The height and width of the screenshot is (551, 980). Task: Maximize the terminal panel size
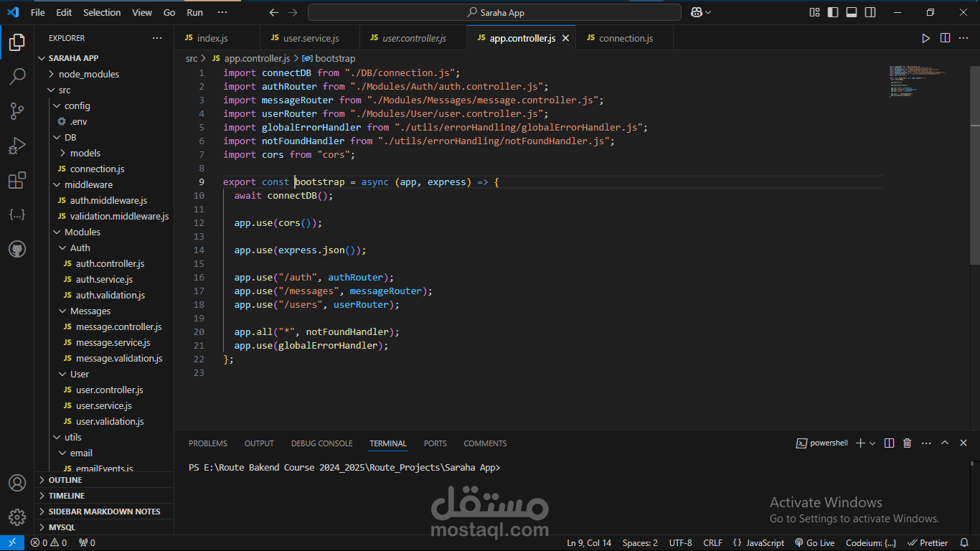[x=945, y=443]
